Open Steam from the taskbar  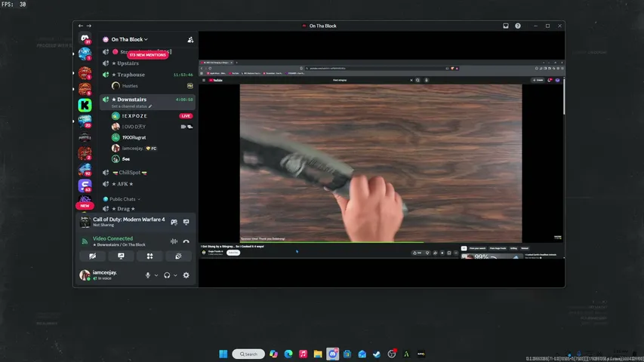[377, 354]
